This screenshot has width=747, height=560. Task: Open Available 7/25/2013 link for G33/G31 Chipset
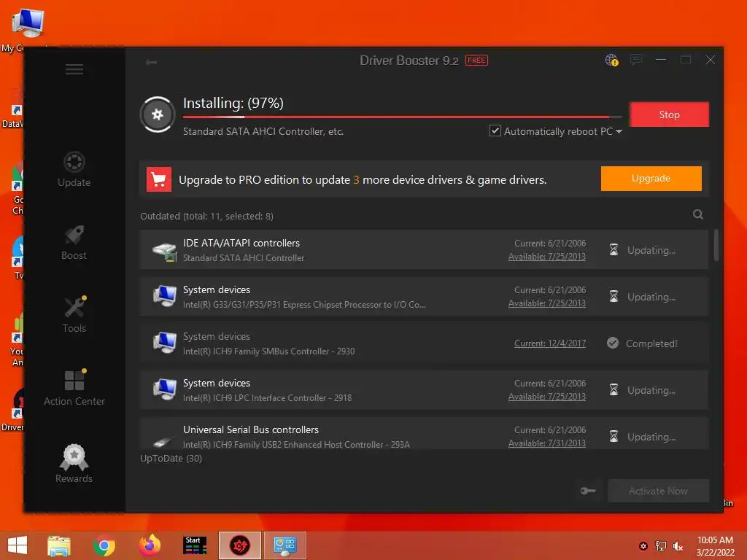[x=547, y=303]
